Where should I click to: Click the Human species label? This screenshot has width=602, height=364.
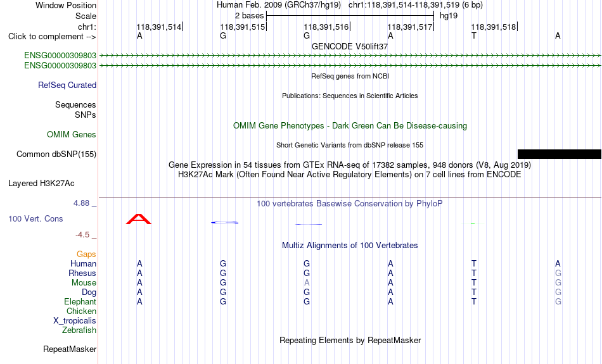83,264
